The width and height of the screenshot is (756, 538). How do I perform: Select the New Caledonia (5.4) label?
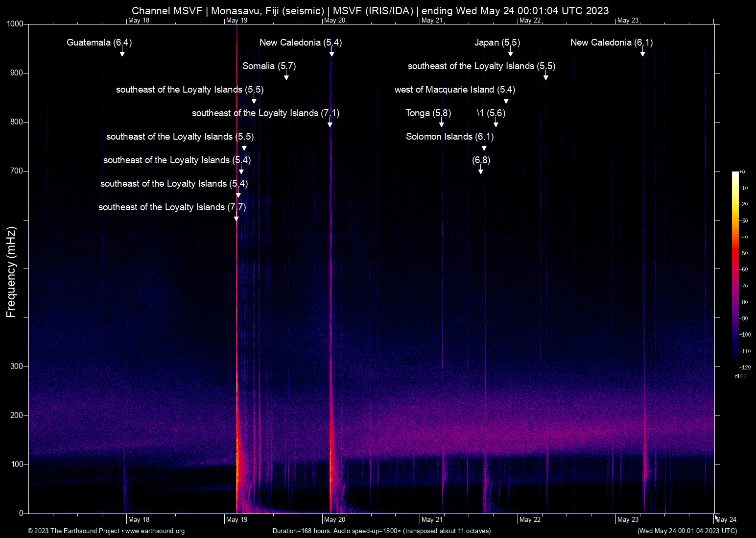(x=300, y=43)
